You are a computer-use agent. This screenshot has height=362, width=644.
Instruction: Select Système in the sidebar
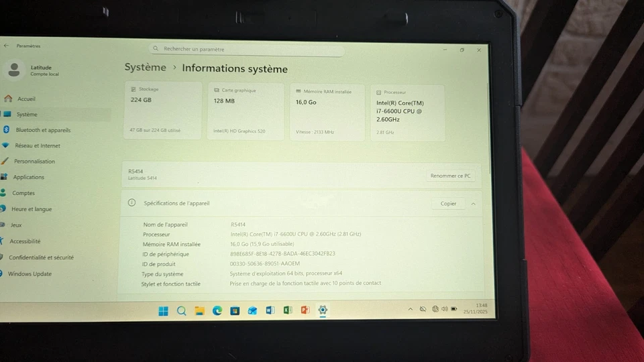click(27, 115)
